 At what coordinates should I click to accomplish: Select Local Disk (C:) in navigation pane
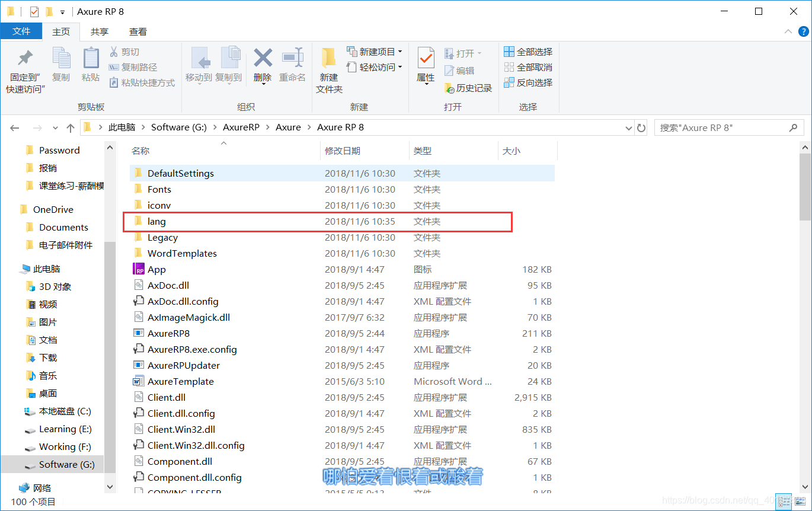65,411
